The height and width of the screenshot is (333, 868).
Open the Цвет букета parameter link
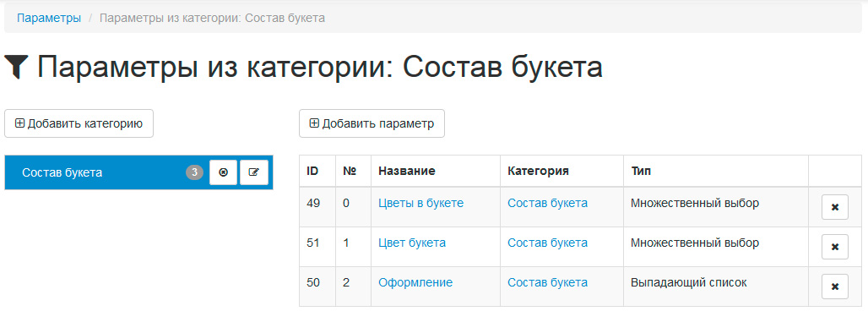(412, 243)
